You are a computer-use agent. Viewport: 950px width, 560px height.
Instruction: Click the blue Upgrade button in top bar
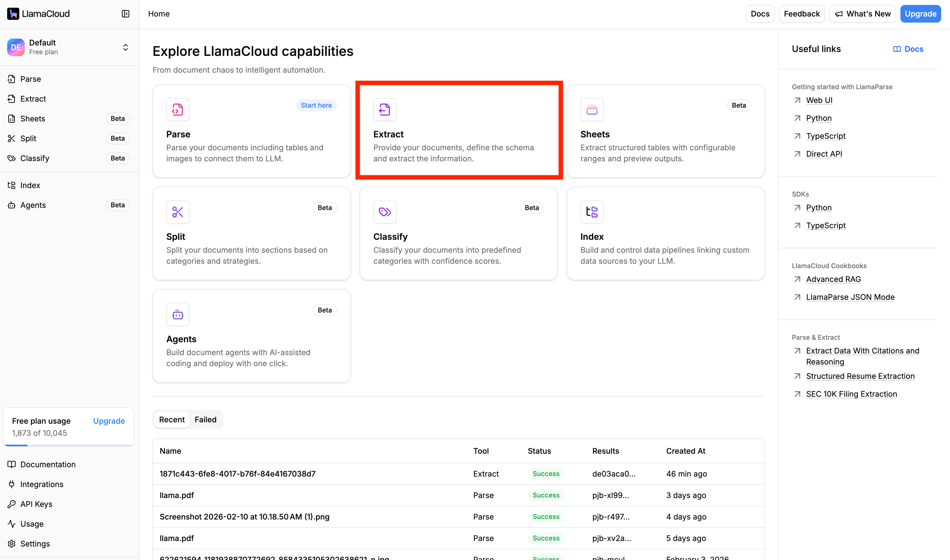pos(921,14)
